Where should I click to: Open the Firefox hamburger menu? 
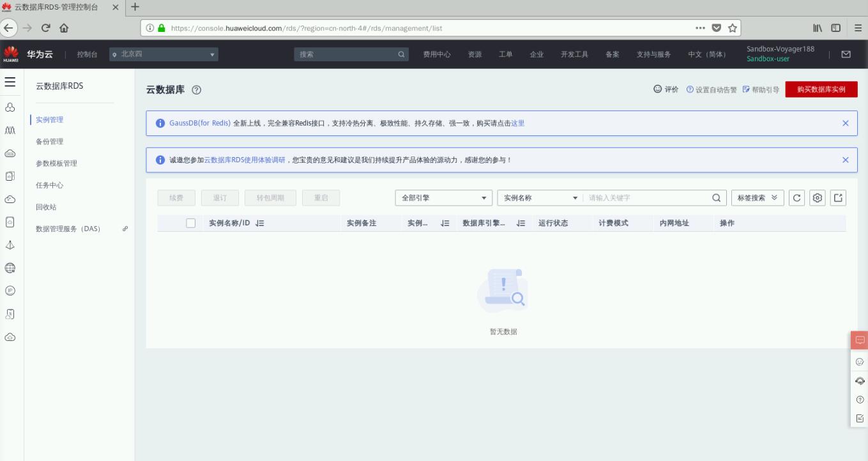pos(858,28)
